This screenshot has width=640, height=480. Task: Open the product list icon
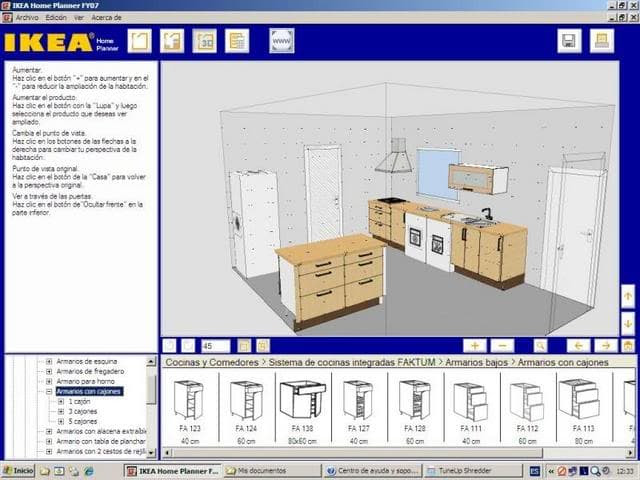[237, 41]
